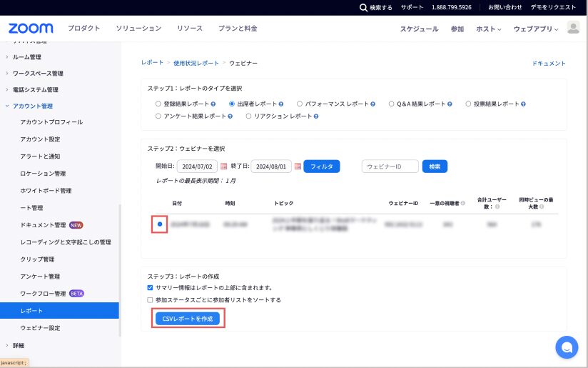The width and height of the screenshot is (588, 368).
Task: Open the chat support bubble
Action: [567, 347]
